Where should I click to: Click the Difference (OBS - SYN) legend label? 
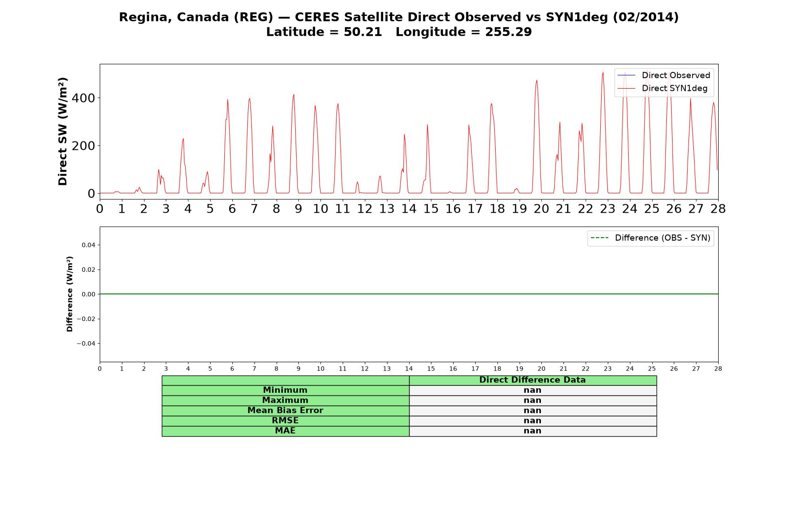[x=662, y=238]
